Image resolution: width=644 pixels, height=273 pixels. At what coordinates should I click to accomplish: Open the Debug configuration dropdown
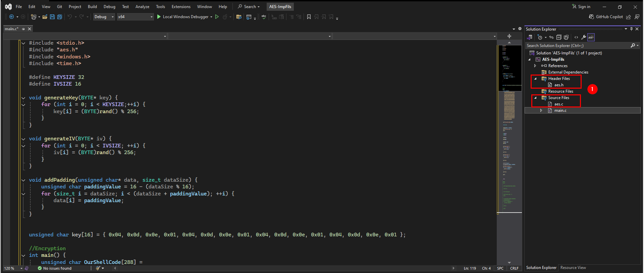click(x=104, y=17)
